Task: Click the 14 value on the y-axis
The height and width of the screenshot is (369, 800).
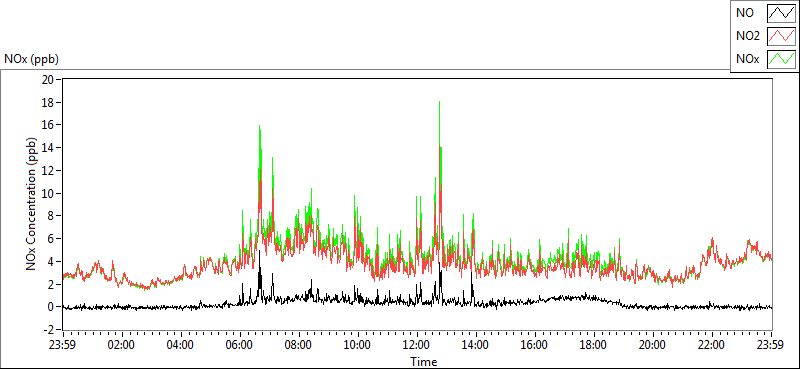Action: [x=48, y=147]
